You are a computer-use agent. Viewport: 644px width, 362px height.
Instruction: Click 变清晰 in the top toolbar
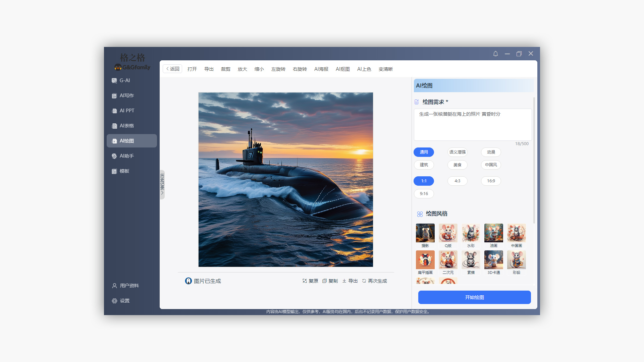pos(385,69)
